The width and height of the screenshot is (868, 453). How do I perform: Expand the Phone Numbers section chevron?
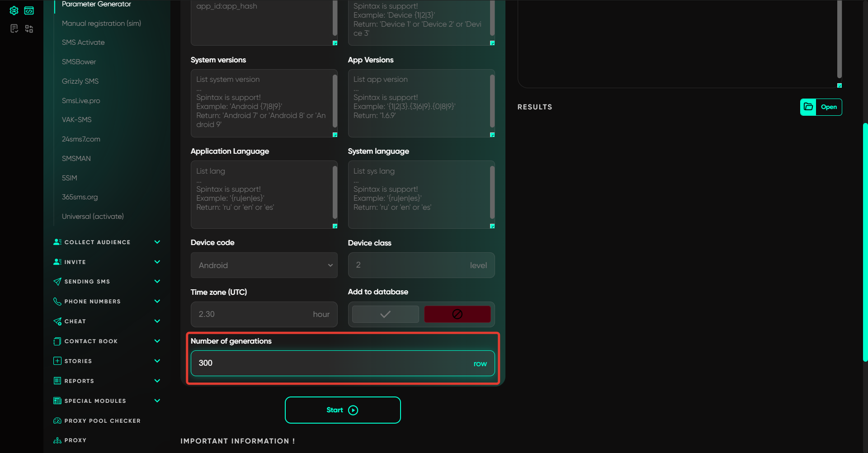157,302
